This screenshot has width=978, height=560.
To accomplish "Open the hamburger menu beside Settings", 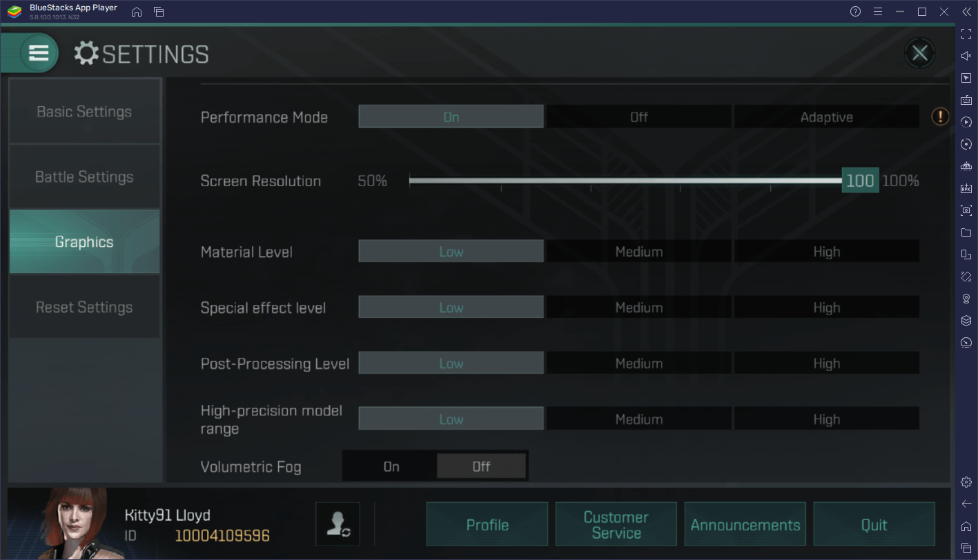I will [39, 52].
